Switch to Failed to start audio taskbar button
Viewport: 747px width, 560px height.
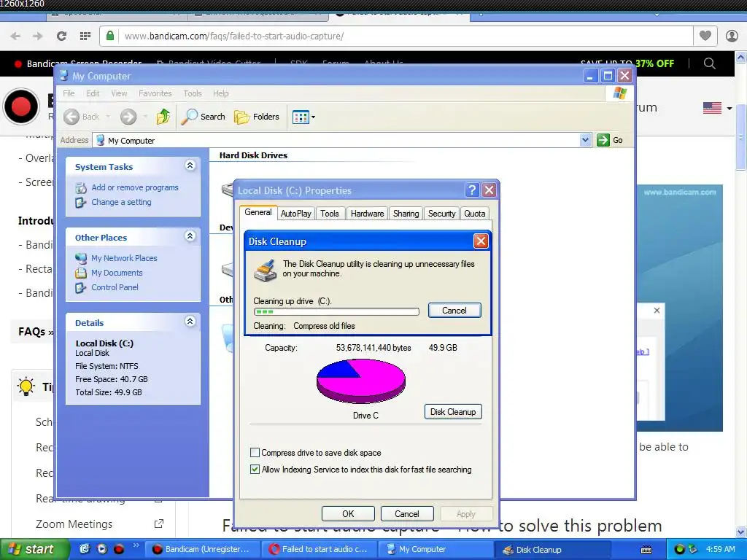(x=320, y=550)
